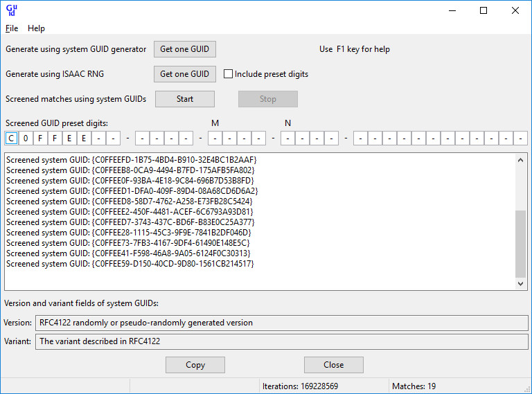Start screened matches using system GUIDs
The image size is (532, 394).
pos(185,99)
